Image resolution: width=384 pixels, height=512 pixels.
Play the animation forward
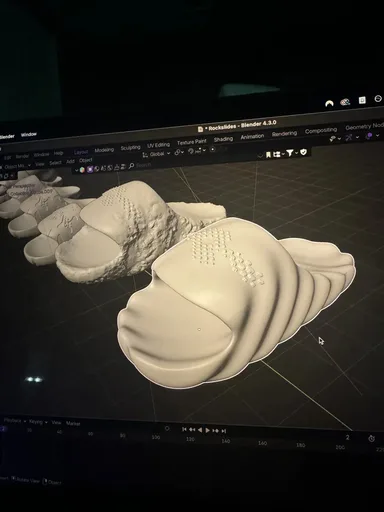(207, 430)
